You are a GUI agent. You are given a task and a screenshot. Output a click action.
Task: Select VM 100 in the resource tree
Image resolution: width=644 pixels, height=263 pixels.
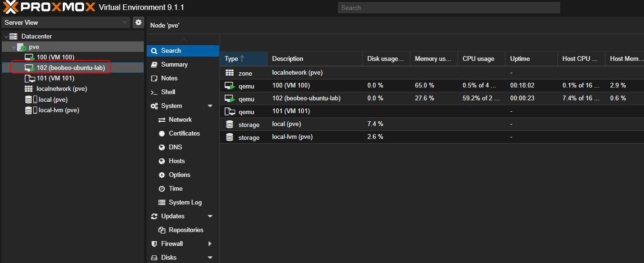55,57
